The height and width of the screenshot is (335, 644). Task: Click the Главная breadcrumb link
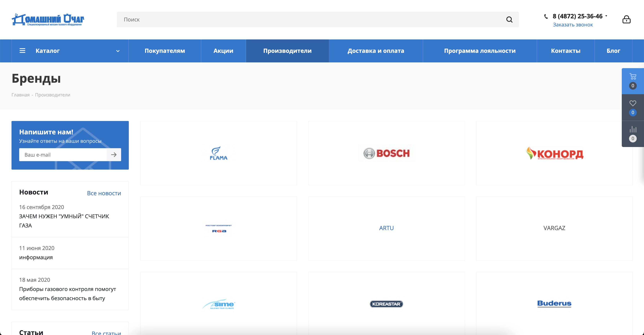coord(21,95)
